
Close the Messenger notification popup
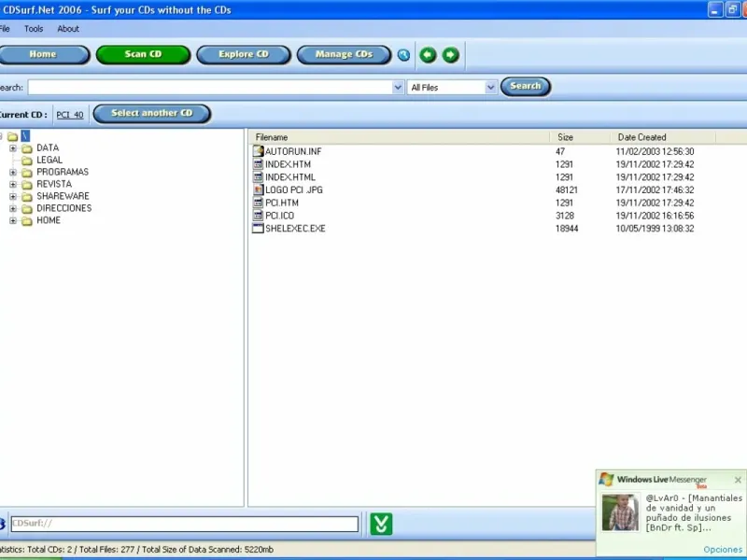tap(738, 480)
